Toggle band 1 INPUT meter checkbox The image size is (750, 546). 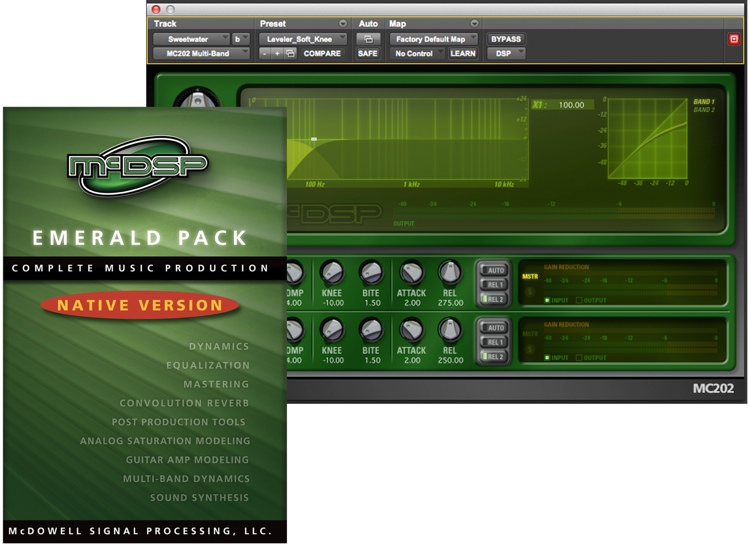coord(547,300)
